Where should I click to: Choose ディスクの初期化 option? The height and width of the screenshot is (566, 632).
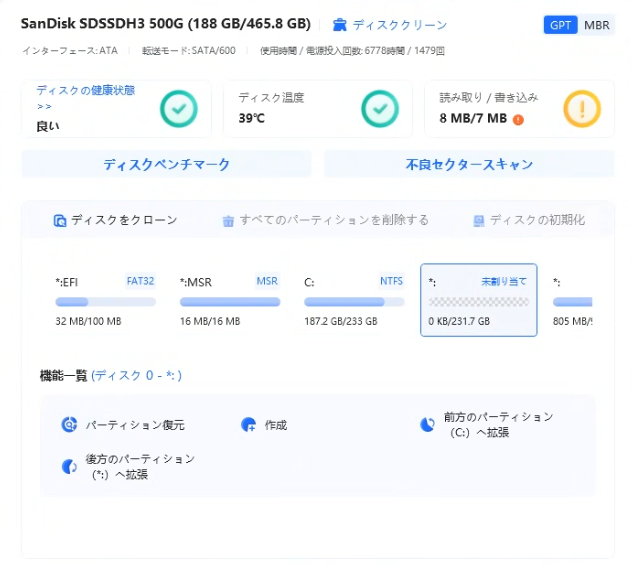537,220
